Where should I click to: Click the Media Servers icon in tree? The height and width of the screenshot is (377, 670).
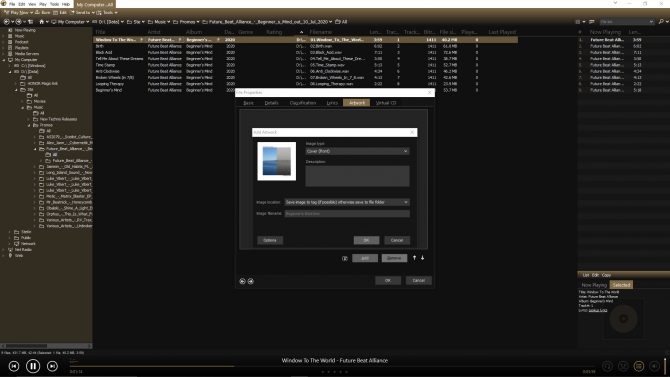10,54
